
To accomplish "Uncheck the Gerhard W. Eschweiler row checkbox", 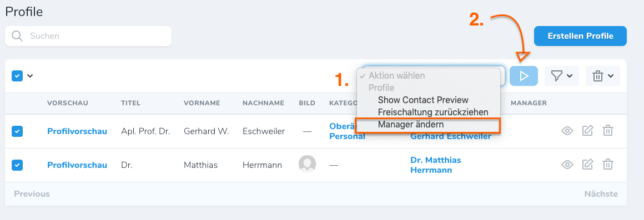I will [17, 131].
